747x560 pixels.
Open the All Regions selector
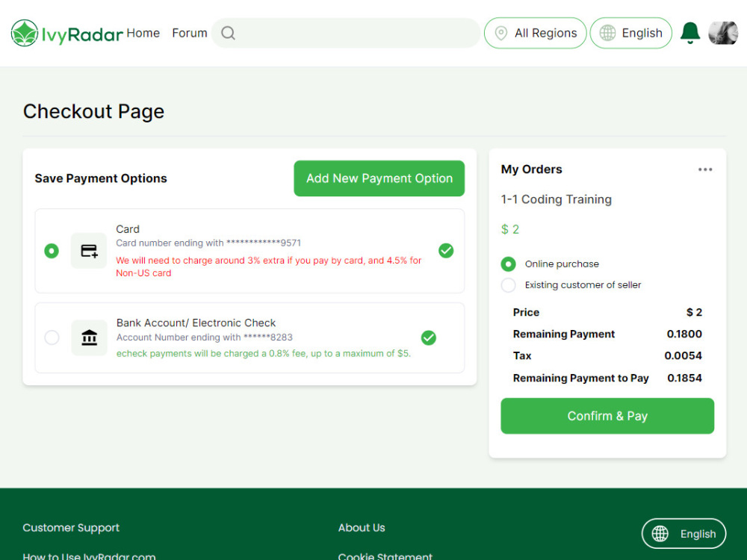coord(535,33)
